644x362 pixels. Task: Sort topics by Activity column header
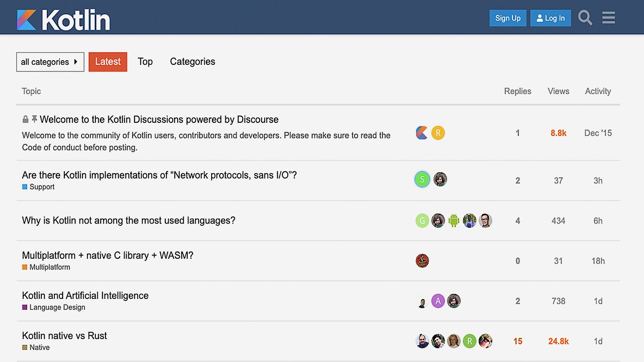(598, 91)
